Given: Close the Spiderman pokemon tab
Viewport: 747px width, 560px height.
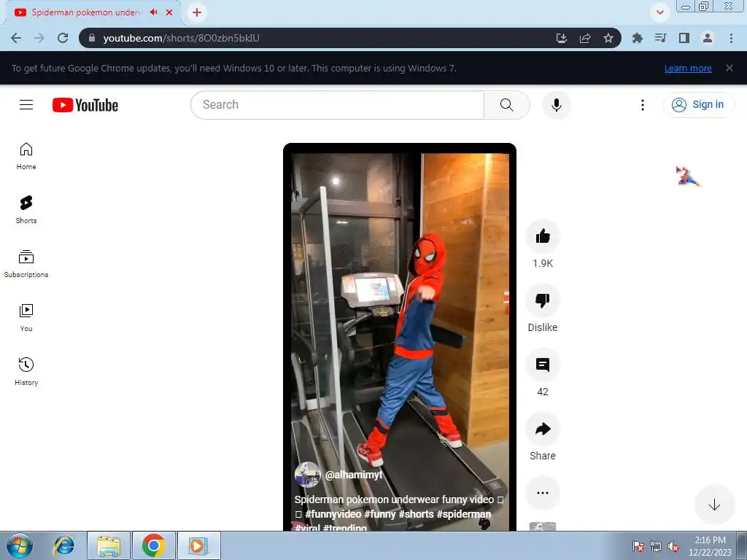Looking at the screenshot, I should tap(169, 12).
